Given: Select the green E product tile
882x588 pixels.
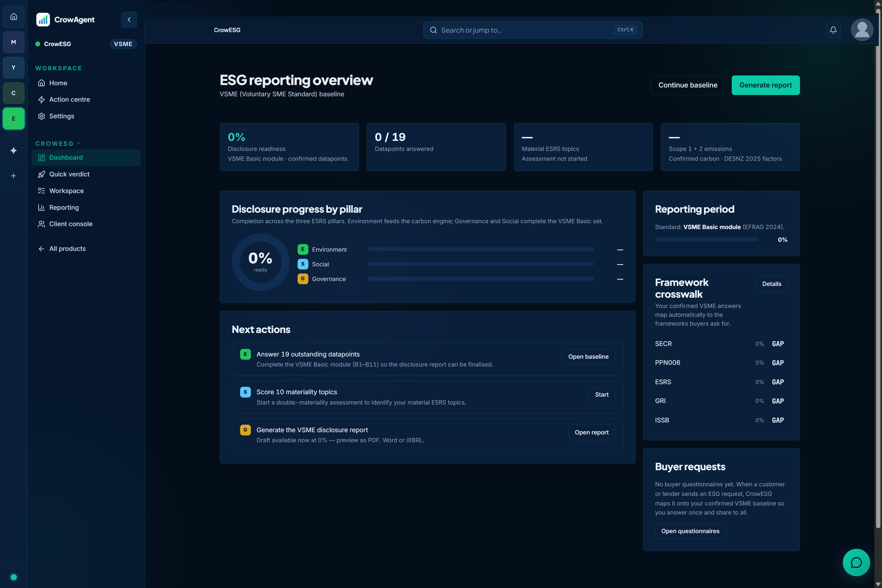Looking at the screenshot, I should (14, 118).
